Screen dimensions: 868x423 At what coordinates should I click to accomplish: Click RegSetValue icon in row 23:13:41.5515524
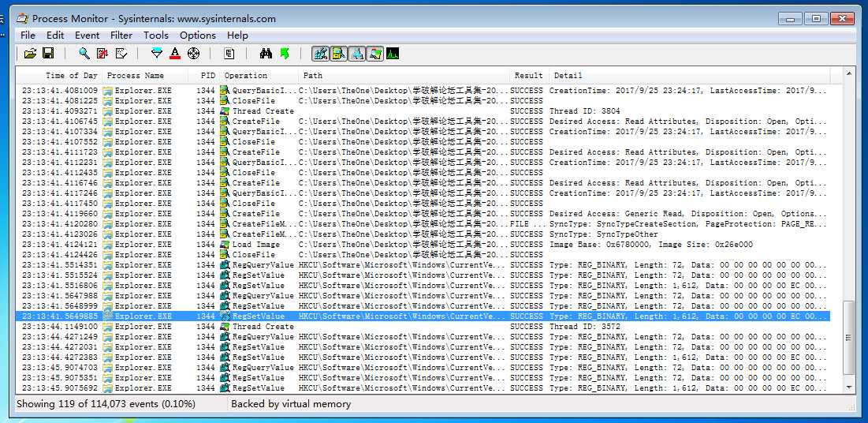(x=224, y=275)
